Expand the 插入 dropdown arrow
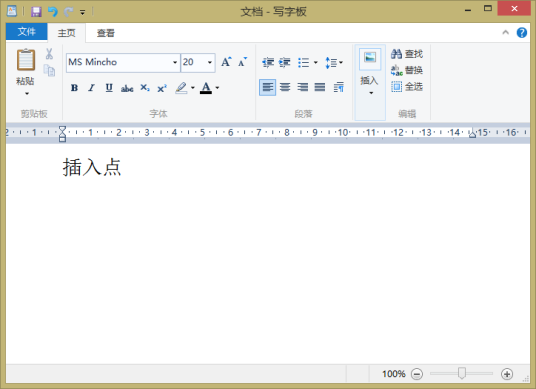 click(371, 93)
